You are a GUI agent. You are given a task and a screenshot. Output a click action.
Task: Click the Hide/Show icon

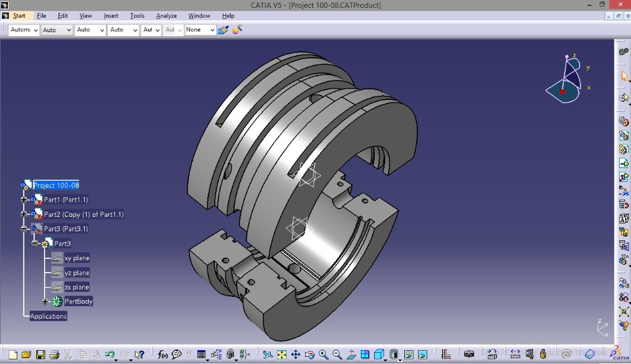coord(408,354)
